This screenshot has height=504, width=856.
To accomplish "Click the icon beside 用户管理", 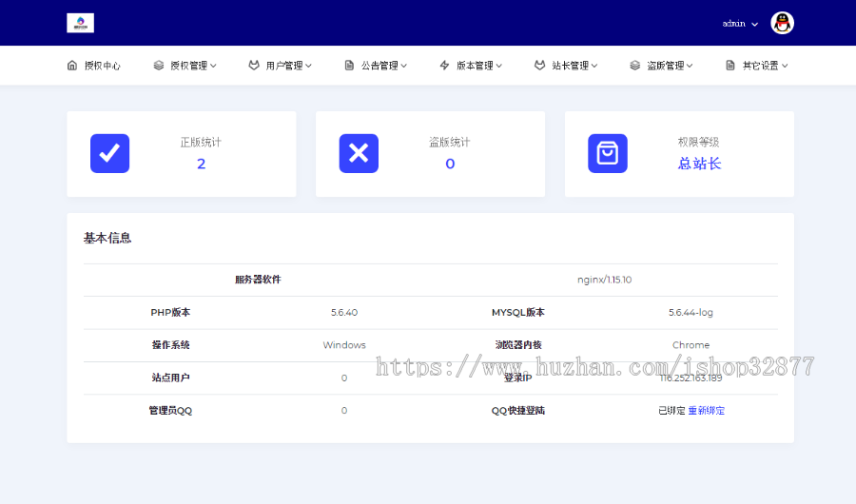I will (254, 66).
